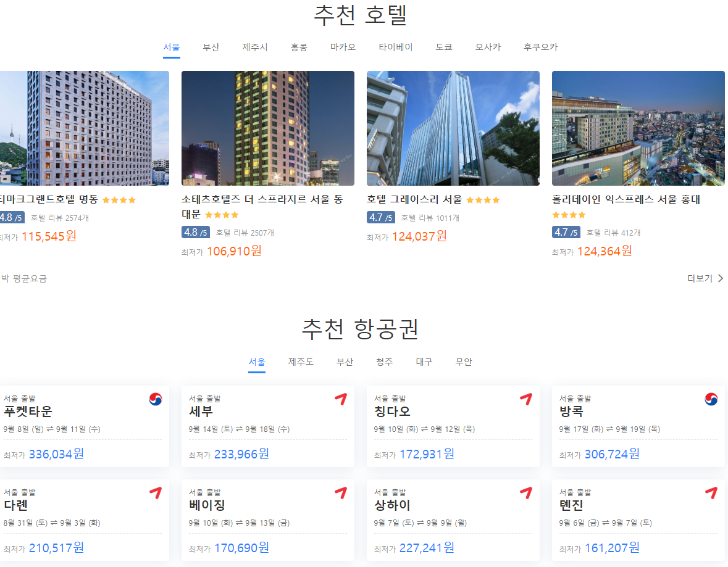The image size is (728, 567).
Task: Click the Korean Air logo on 푸켓타운 card
Action: (156, 399)
